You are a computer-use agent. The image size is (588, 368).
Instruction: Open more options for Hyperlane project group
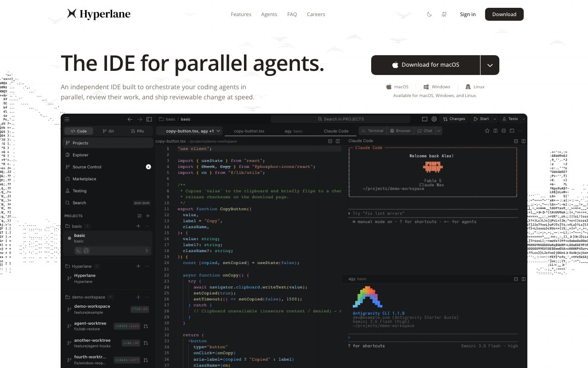coord(147,266)
